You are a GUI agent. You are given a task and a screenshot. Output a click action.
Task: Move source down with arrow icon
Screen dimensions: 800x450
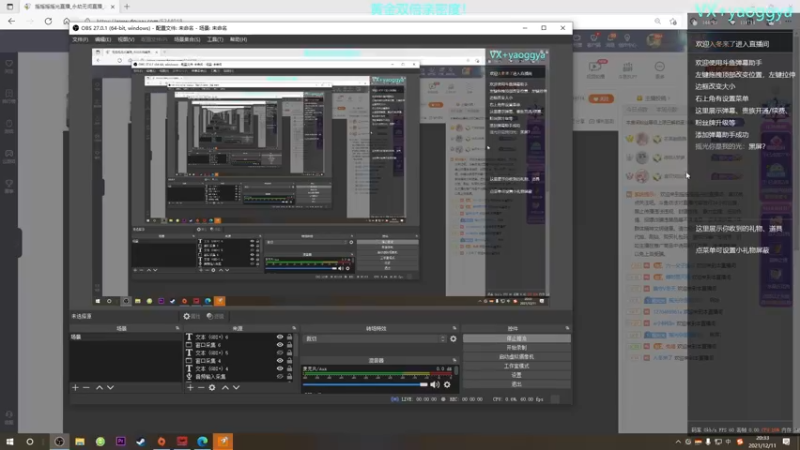click(236, 388)
